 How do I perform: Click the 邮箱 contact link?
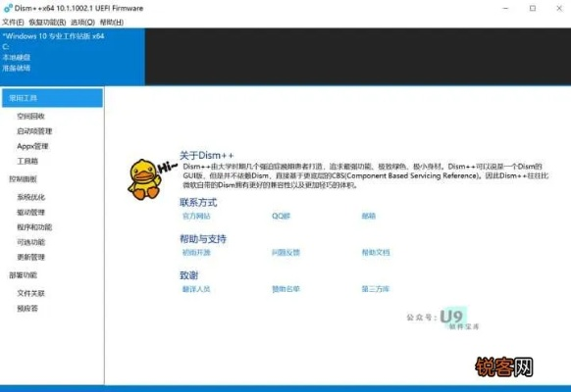click(x=369, y=216)
